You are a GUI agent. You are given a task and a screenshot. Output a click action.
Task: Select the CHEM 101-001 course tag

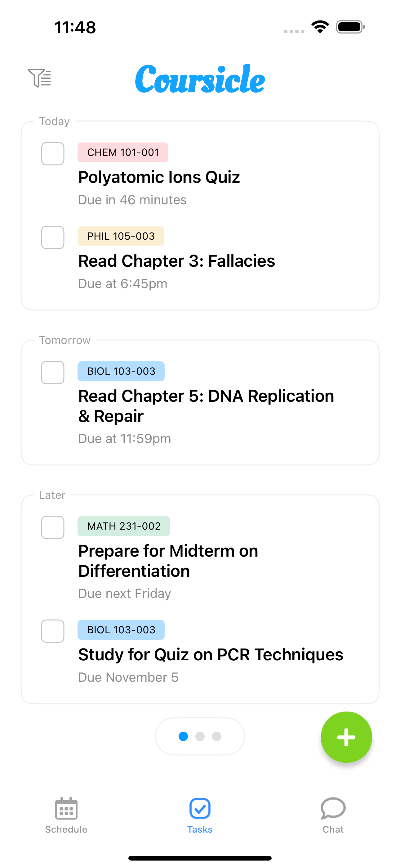[123, 152]
